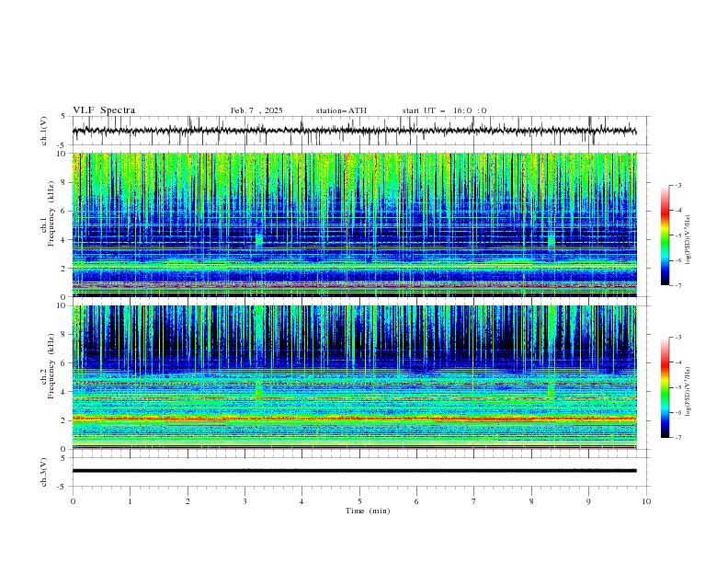Click the "start UT = 16:0 :0" text
The width and height of the screenshot is (728, 563).
(444, 110)
